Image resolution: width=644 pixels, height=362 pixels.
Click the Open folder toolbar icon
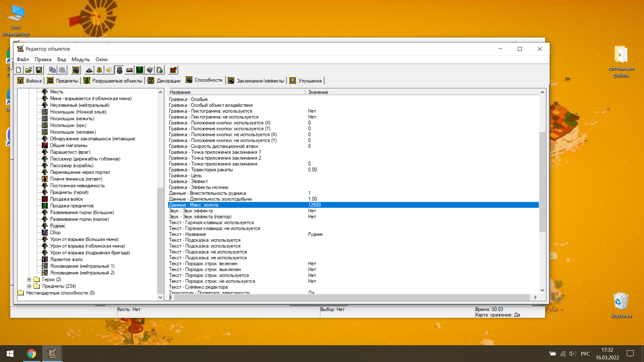pos(29,70)
